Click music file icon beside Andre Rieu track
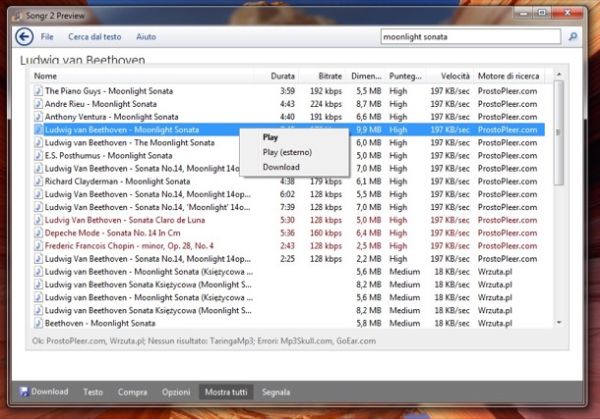Viewport: 600px width, 419px height. tap(38, 104)
